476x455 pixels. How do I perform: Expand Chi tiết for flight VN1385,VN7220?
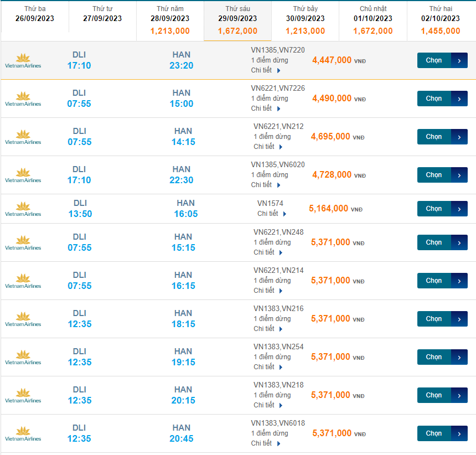coord(266,70)
